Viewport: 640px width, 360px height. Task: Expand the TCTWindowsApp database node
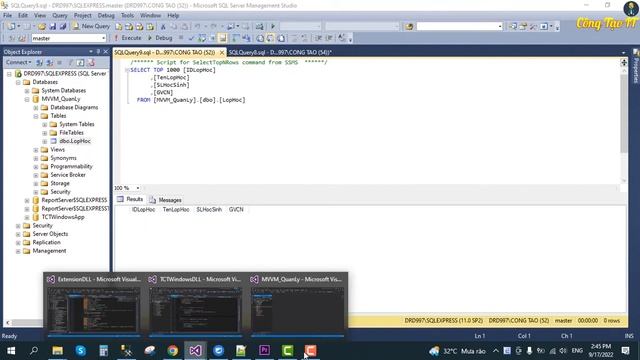[27, 217]
